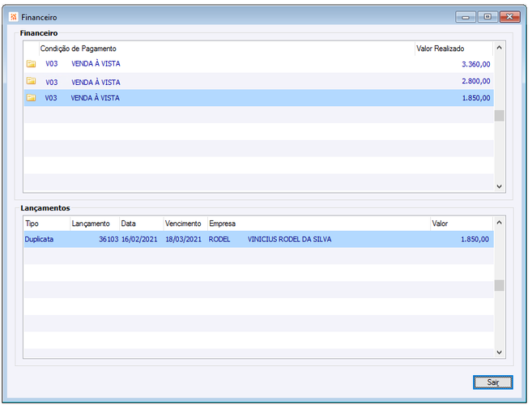
Task: Click the due date '18/03/2021'
Action: click(x=184, y=239)
